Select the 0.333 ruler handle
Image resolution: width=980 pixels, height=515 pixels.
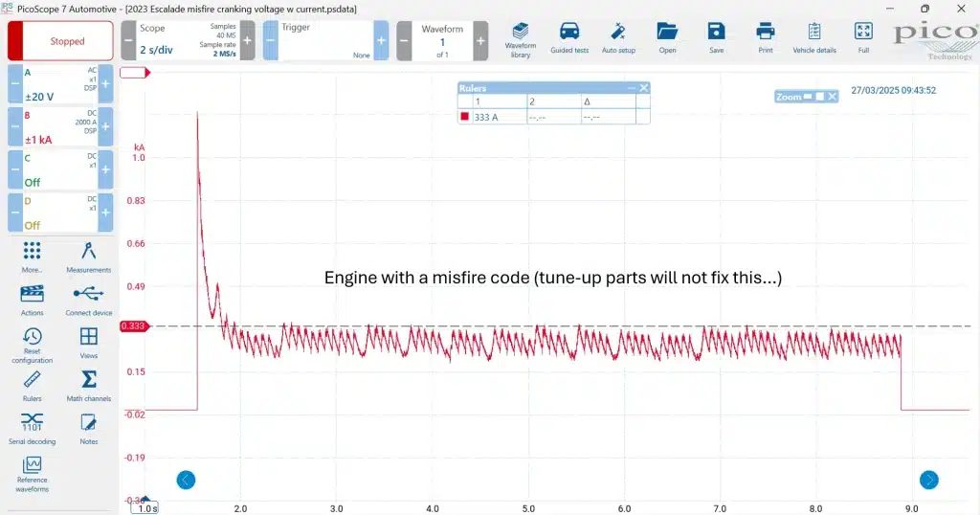pos(134,326)
